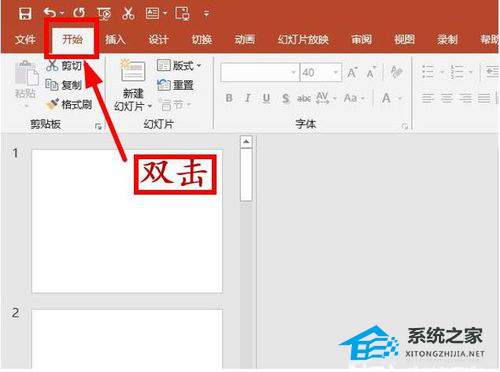The width and height of the screenshot is (500, 372).
Task: Save the presentation with the floppy icon
Action: (25, 14)
